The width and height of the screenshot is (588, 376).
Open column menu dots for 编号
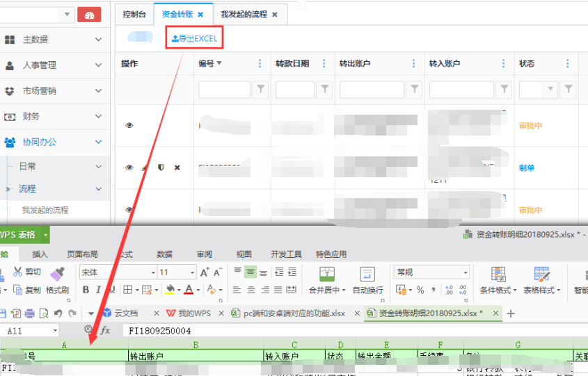click(260, 64)
